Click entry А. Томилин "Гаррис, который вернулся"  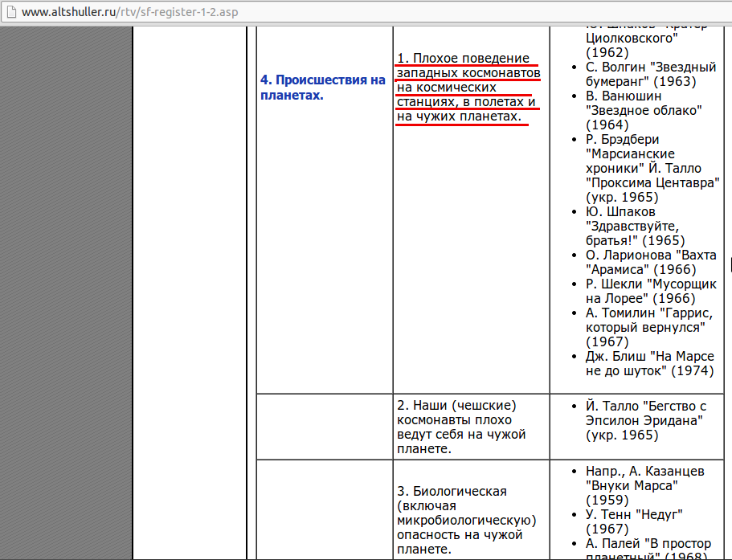point(649,327)
